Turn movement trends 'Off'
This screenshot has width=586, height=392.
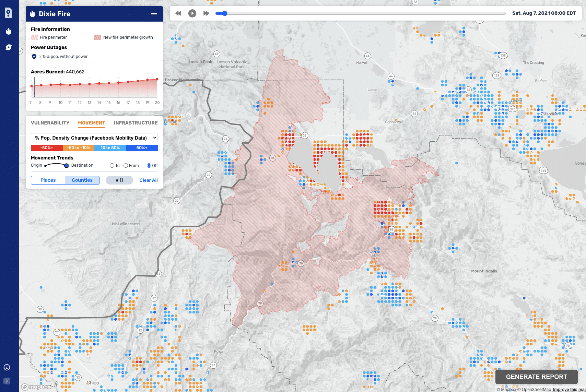click(x=149, y=165)
